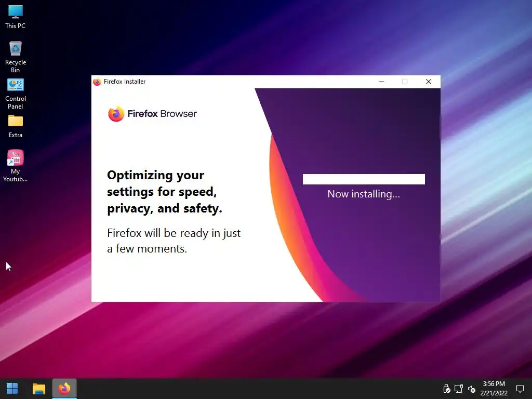Click the 'Optimizing your settings' heading

coord(165,192)
